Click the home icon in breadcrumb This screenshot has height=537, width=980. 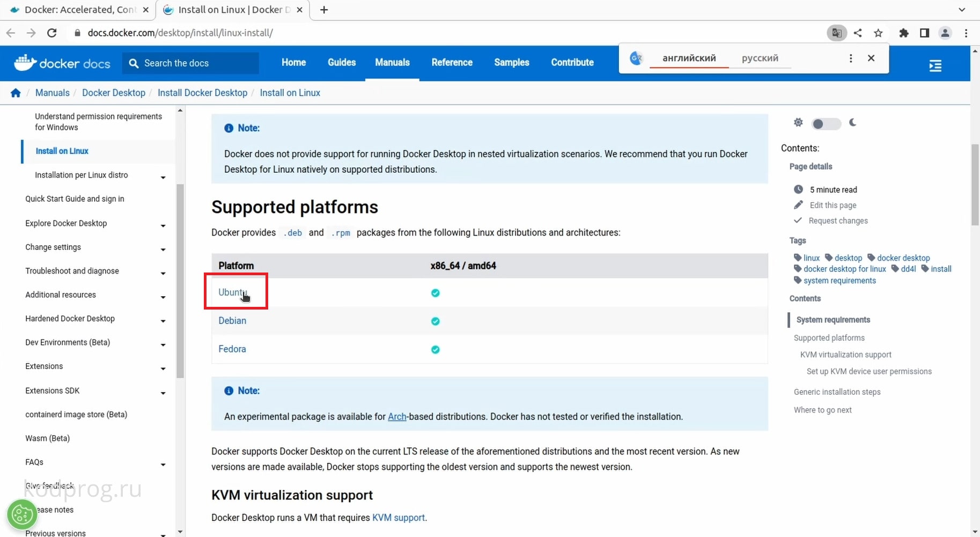pos(16,93)
